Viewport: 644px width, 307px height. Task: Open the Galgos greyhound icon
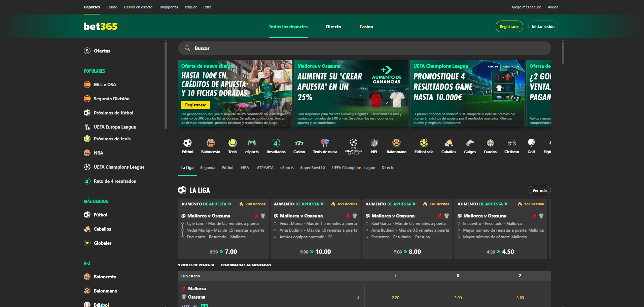point(470,143)
